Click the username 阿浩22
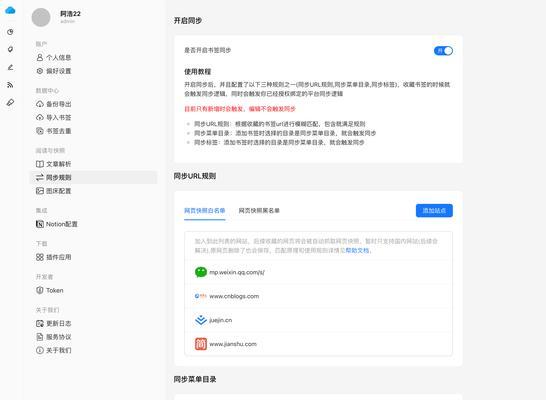Screen dimensions: 546x400 coord(70,14)
